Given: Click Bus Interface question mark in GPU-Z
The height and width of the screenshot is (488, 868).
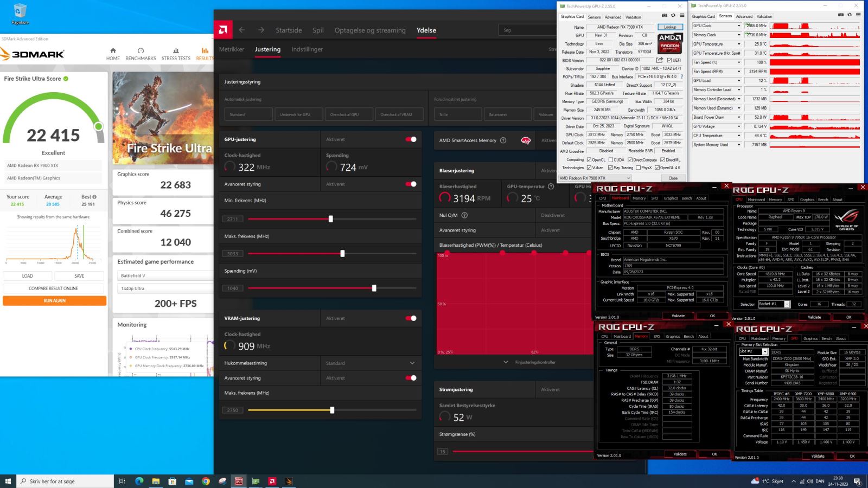Looking at the screenshot, I should coord(682,76).
